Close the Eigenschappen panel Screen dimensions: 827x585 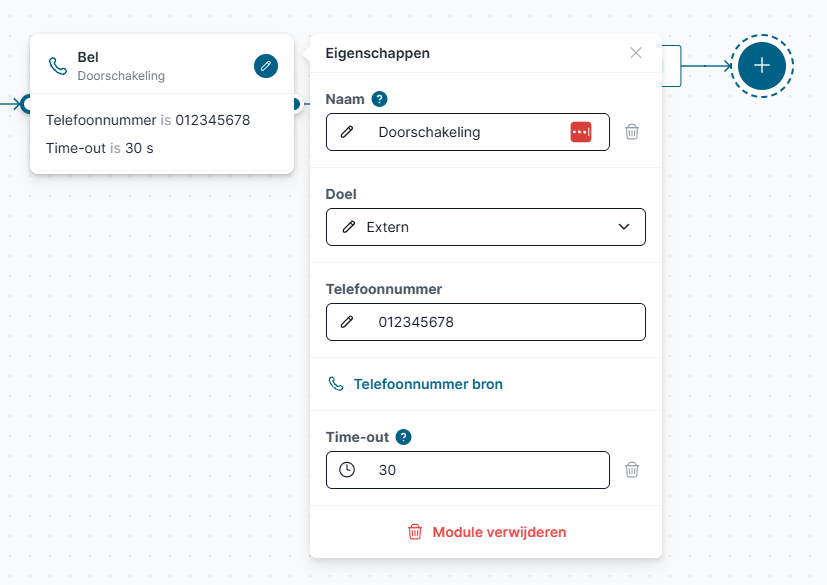click(636, 53)
